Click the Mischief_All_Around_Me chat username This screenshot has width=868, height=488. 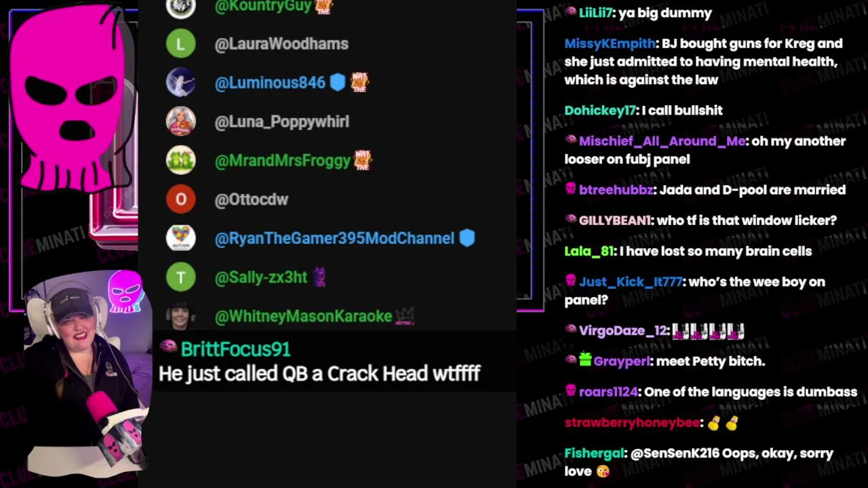pyautogui.click(x=662, y=141)
